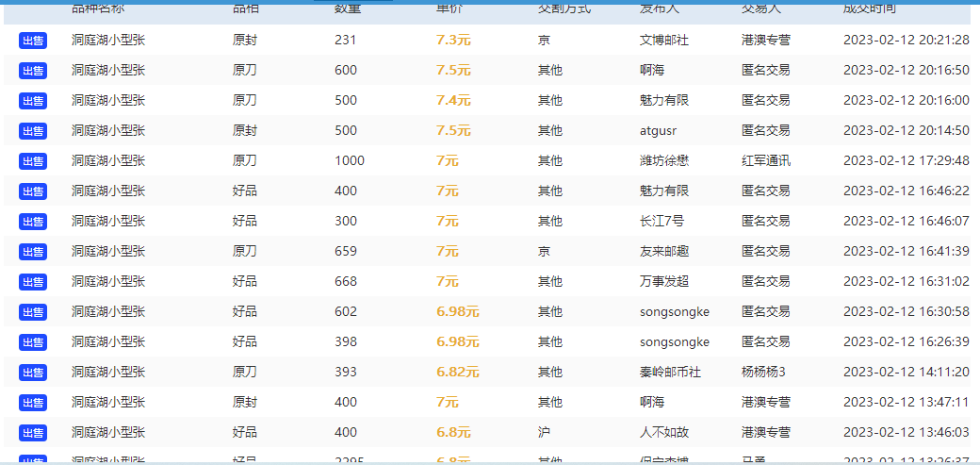Image resolution: width=980 pixels, height=465 pixels.
Task: Click the timestamp 2023-02-12 16:41:39
Action: coord(906,251)
